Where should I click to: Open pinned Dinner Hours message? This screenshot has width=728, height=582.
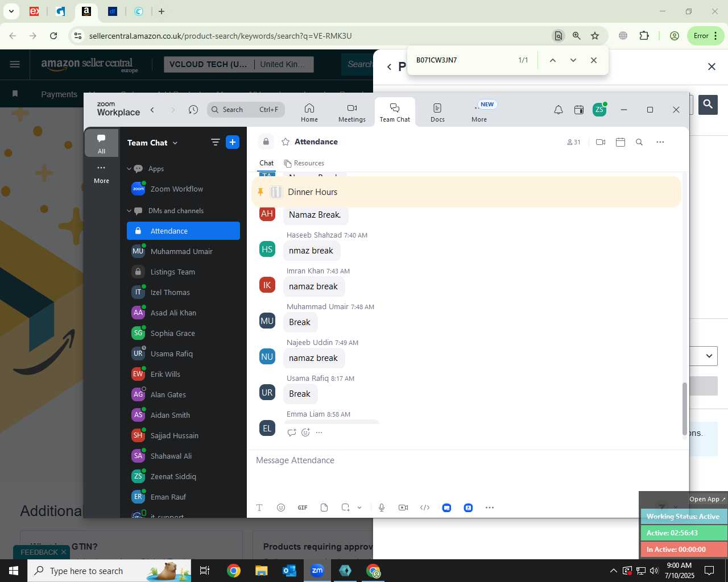[x=466, y=192]
